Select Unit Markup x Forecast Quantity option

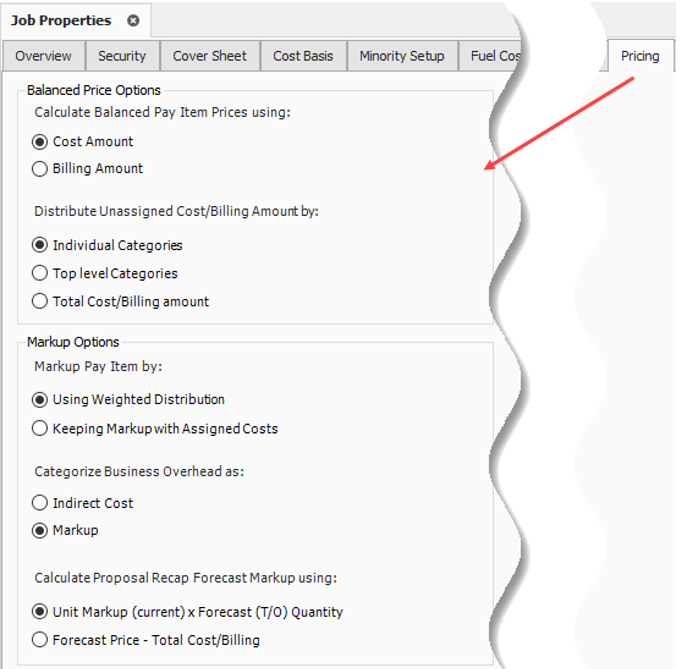click(x=40, y=612)
